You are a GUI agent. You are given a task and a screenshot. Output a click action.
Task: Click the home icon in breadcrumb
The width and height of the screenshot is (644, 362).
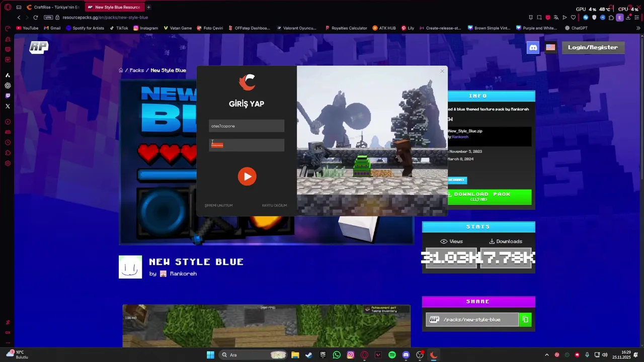click(x=121, y=70)
